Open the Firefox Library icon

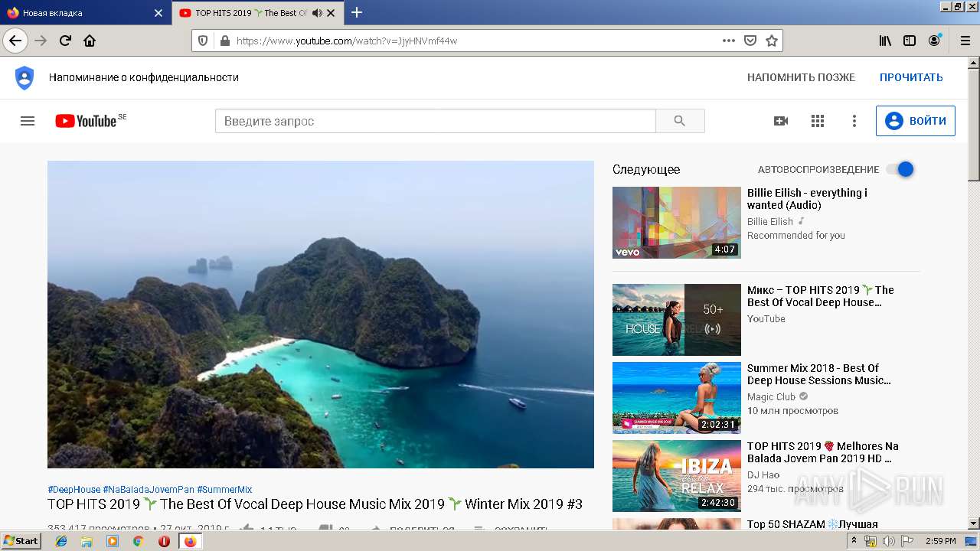885,41
